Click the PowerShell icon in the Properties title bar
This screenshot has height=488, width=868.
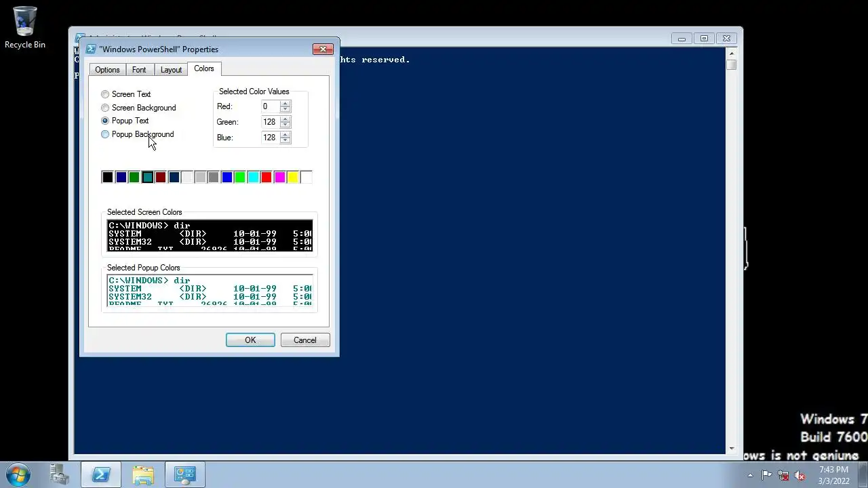(x=90, y=49)
